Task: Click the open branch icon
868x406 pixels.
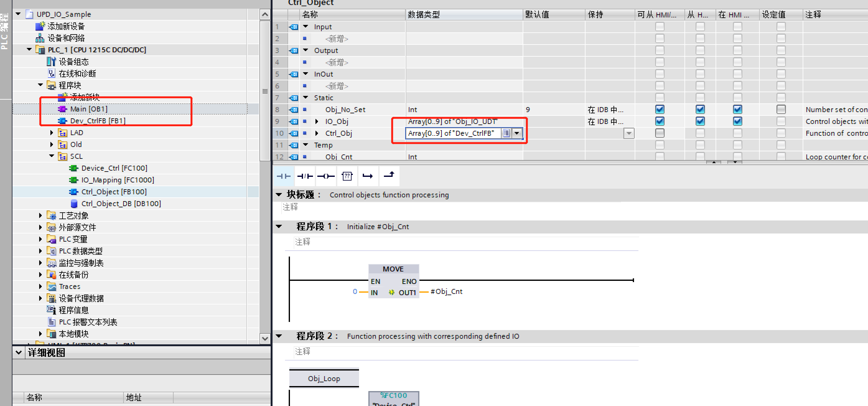Action: tap(368, 176)
